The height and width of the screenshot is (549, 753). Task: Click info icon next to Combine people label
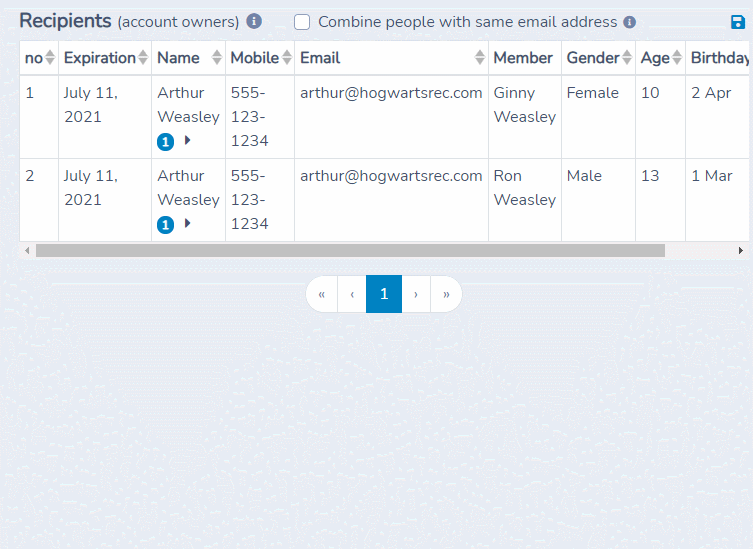(629, 22)
